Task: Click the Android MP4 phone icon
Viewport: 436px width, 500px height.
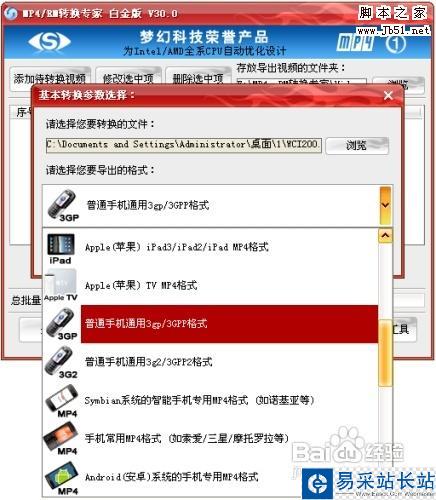Action: click(61, 478)
